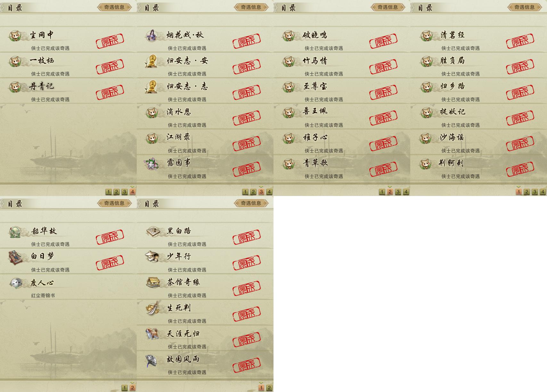547x392 pixels.
Task: Click the sword icon beside 生死判
Action: pos(152,308)
